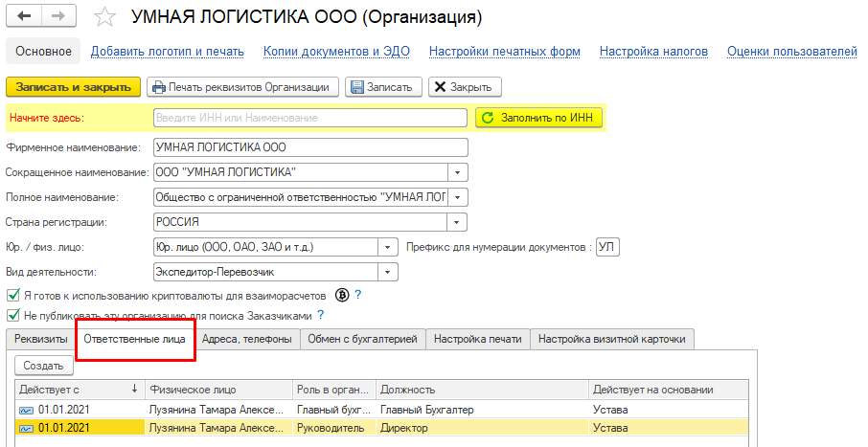Open Настройки печатных форм link
This screenshot has width=868, height=447.
505,52
